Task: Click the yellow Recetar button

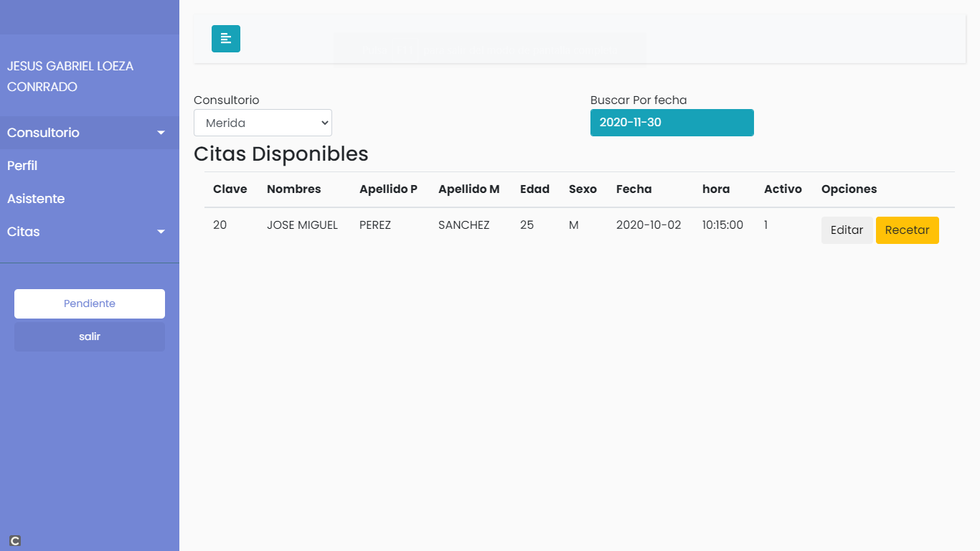Action: pyautogui.click(x=907, y=230)
